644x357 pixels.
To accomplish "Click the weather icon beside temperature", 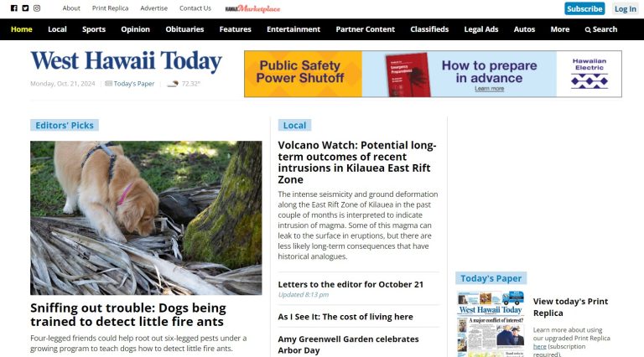I will pos(173,84).
